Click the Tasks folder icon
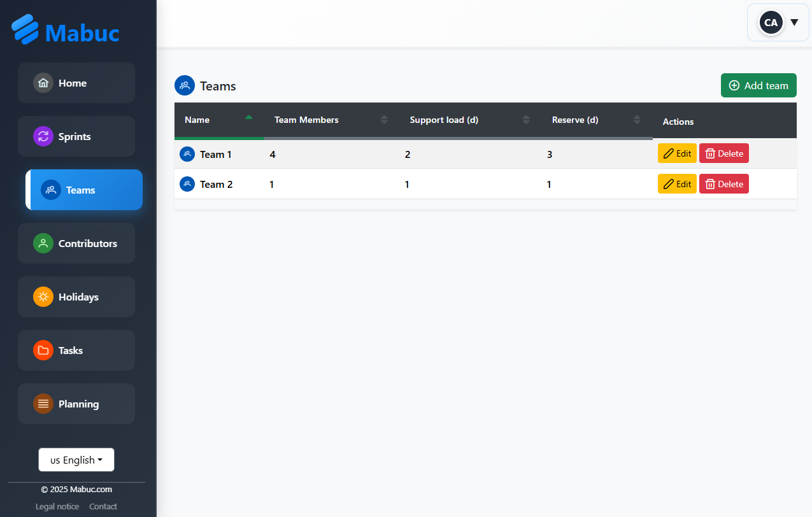The height and width of the screenshot is (517, 812). click(43, 350)
